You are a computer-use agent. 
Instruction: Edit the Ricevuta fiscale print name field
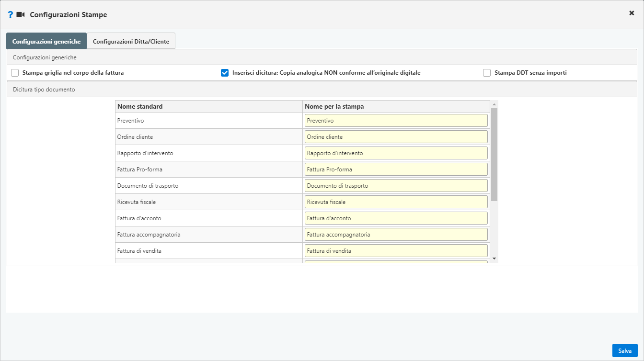tap(396, 202)
